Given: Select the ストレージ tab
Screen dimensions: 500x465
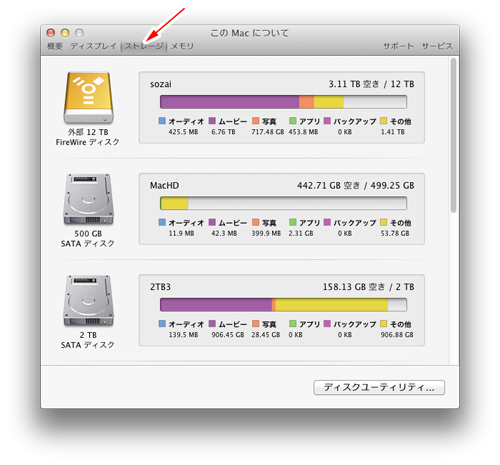Looking at the screenshot, I should pyautogui.click(x=144, y=46).
